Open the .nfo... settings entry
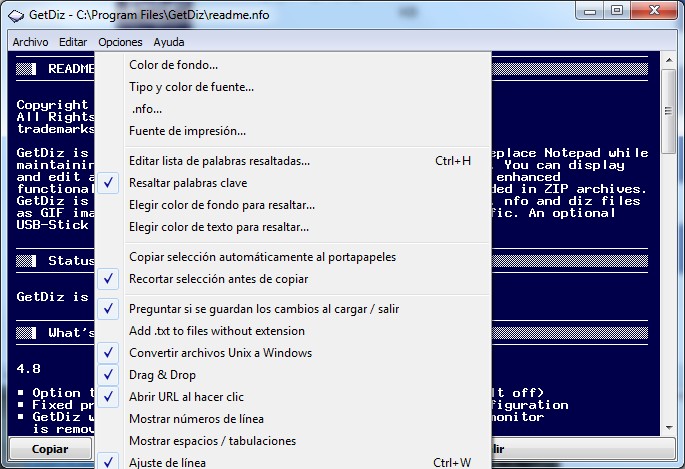This screenshot has width=685, height=469. [x=293, y=109]
